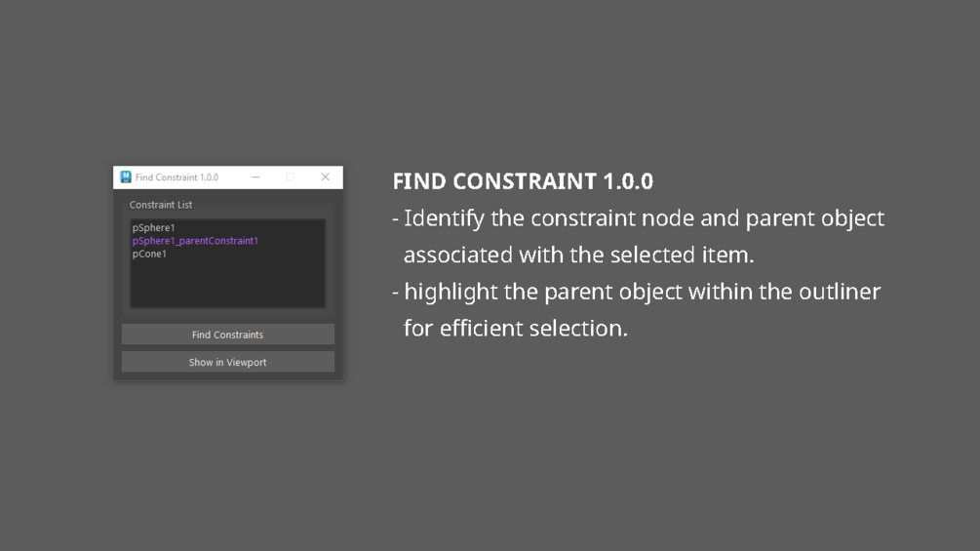Click the maximize button of Find Constraint

pos(291,177)
